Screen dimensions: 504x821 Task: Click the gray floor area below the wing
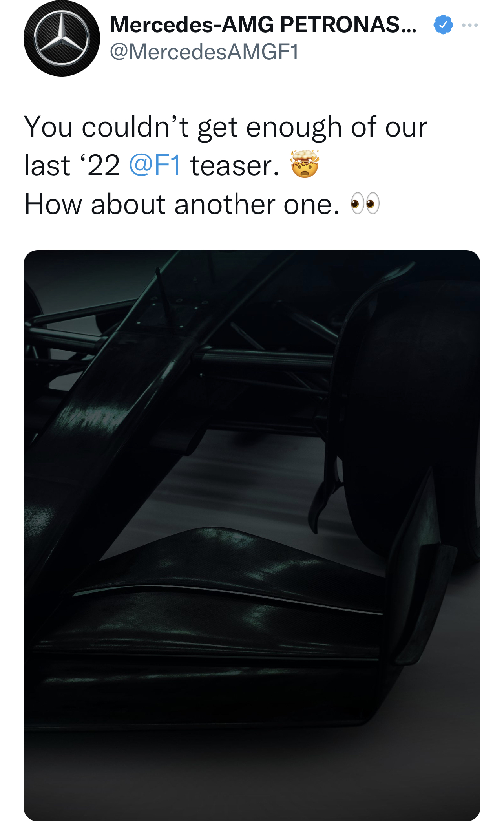[x=251, y=777]
